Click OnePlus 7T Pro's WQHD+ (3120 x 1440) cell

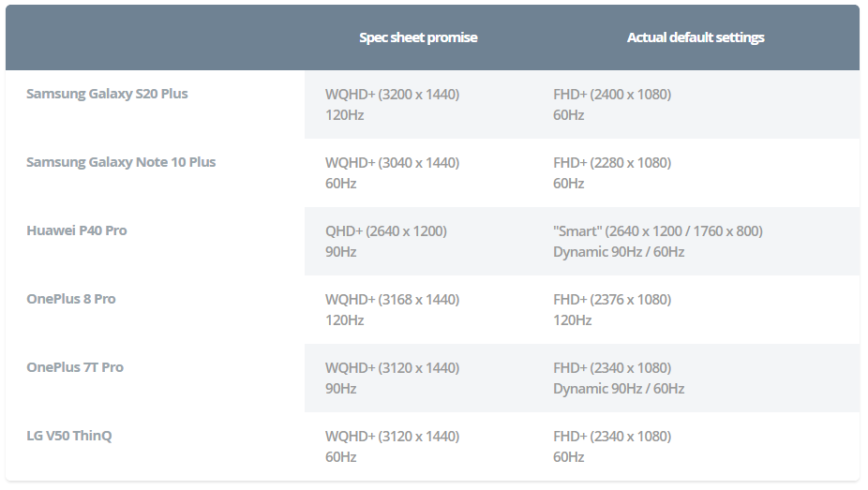tap(392, 368)
